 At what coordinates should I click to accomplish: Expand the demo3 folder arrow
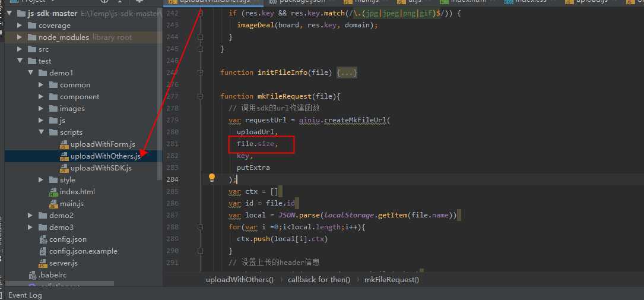(30, 228)
